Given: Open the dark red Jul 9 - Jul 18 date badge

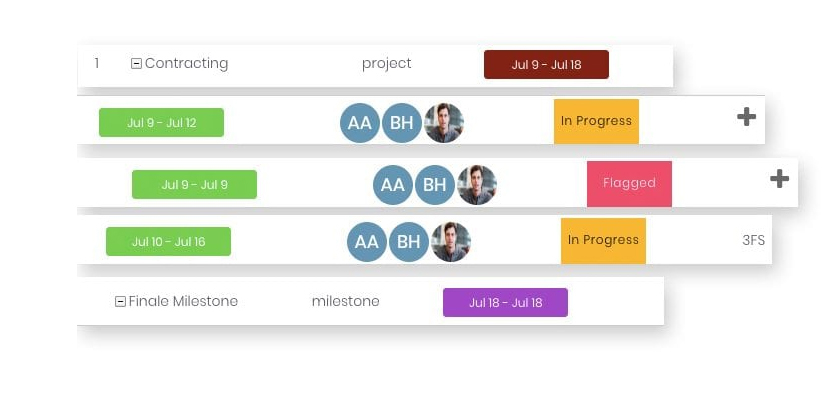Looking at the screenshot, I should click(x=546, y=64).
